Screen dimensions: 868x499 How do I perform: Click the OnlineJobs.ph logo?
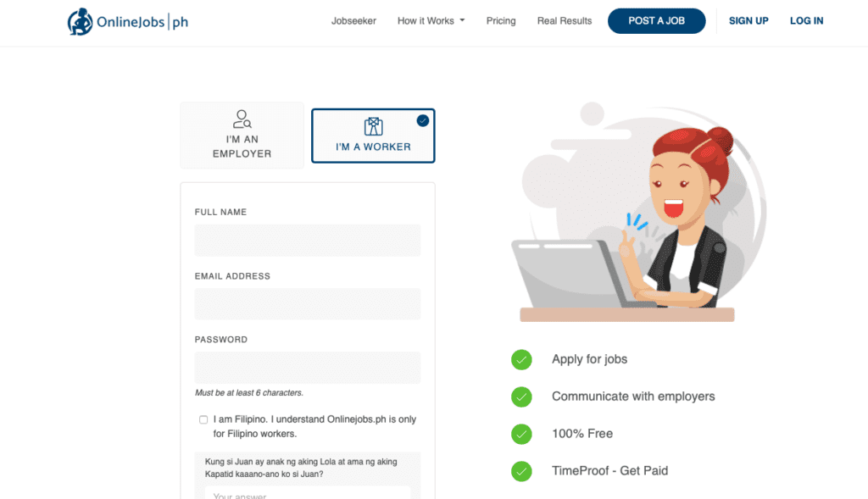[x=128, y=21]
